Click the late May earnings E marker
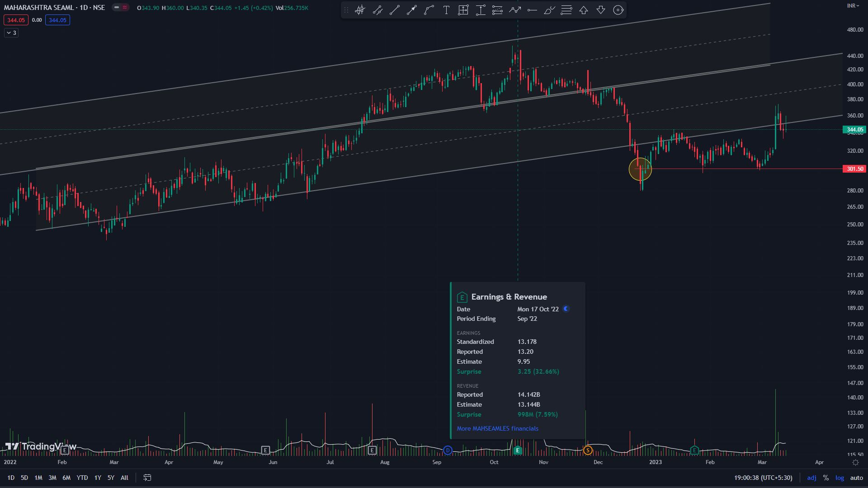Image resolution: width=868 pixels, height=488 pixels. pos(265,450)
